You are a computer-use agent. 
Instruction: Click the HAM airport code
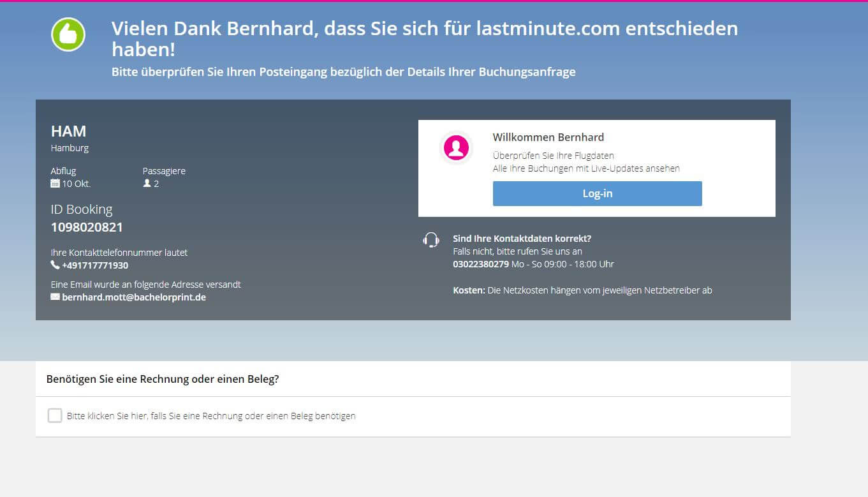point(68,131)
